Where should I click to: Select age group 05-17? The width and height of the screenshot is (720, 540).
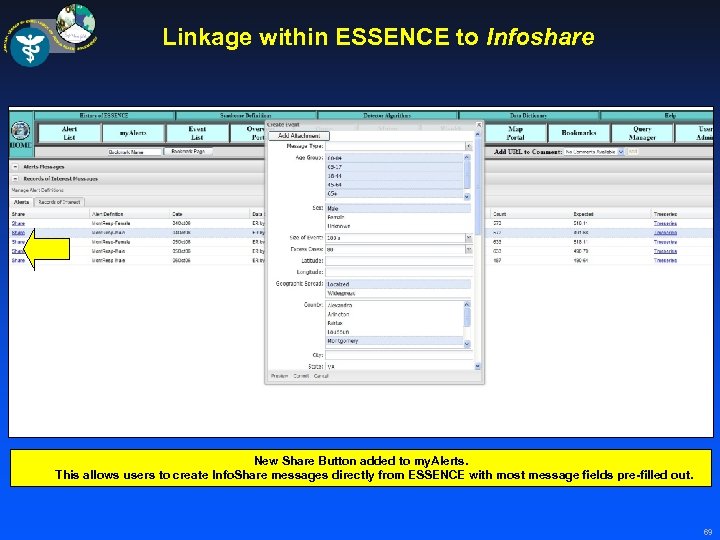click(x=394, y=167)
